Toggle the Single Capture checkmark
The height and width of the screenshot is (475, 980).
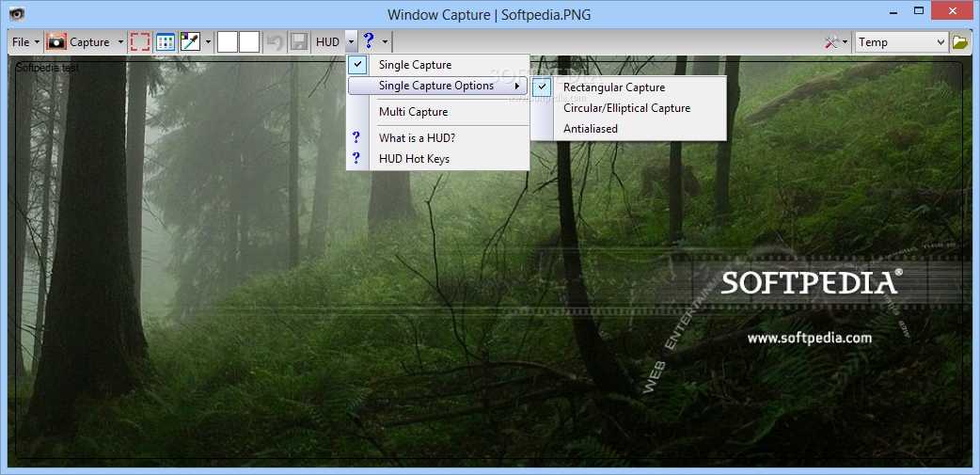tap(358, 64)
